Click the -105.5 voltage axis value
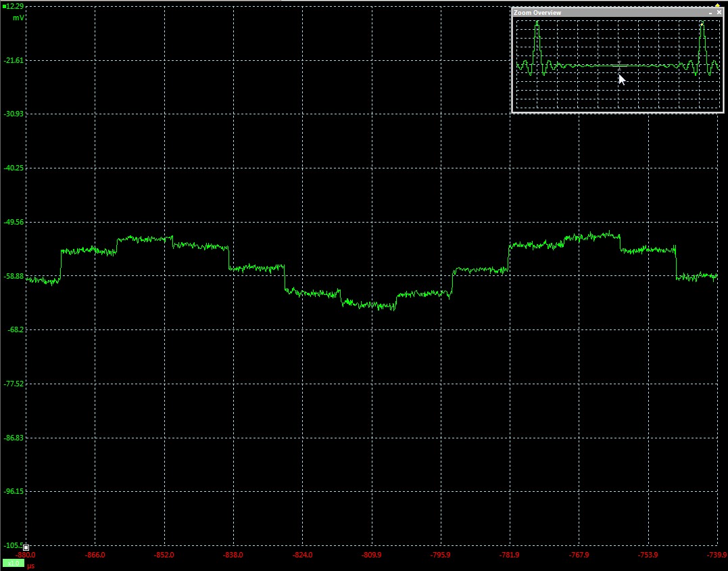 [x=13, y=545]
